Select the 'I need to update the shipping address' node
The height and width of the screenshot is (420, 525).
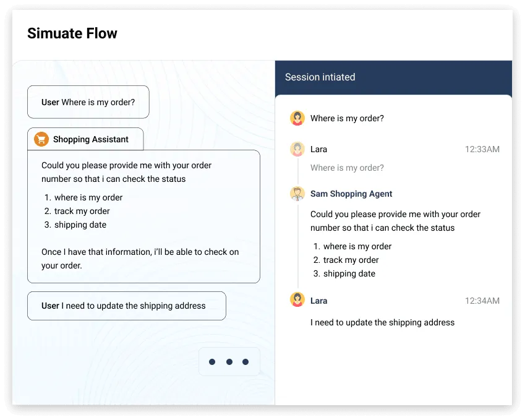click(126, 306)
